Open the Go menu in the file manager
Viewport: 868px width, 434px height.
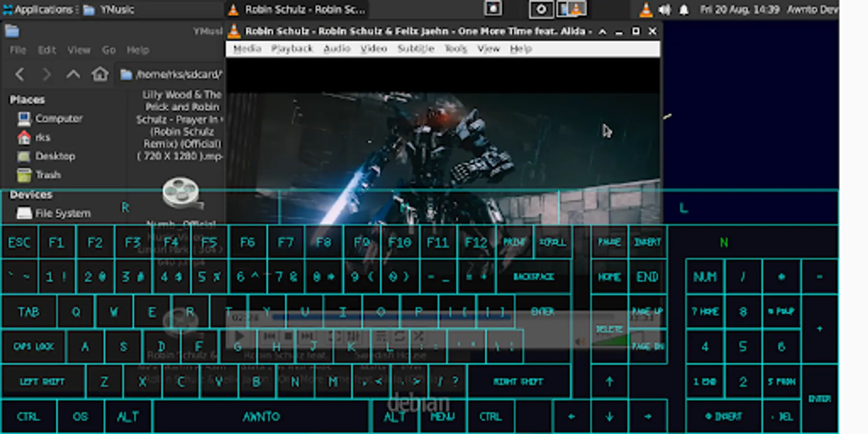point(108,50)
